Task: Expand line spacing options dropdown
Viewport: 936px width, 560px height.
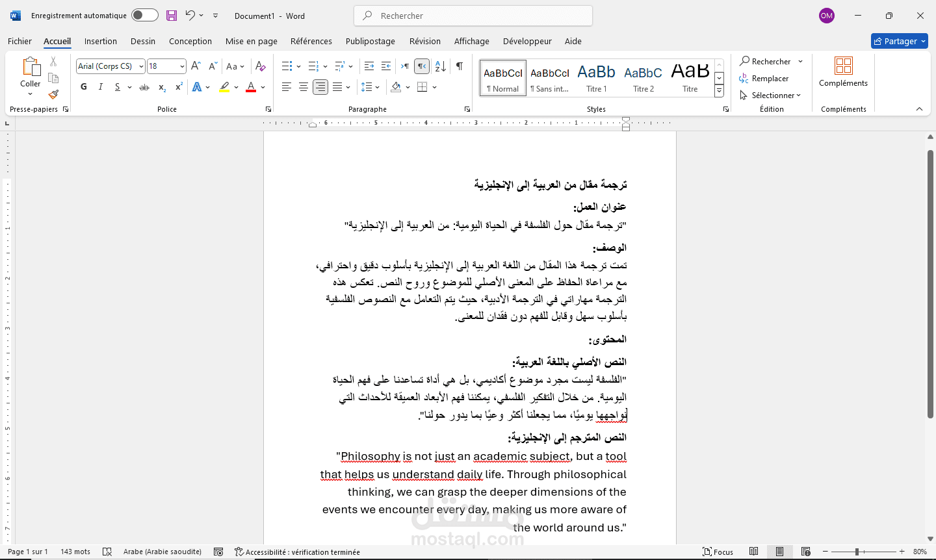Action: click(x=378, y=87)
